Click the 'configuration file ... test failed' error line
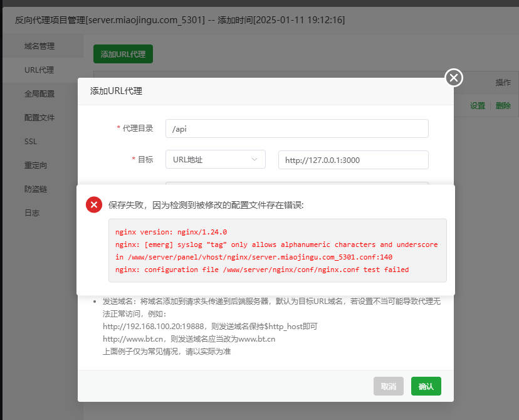 [x=262, y=270]
